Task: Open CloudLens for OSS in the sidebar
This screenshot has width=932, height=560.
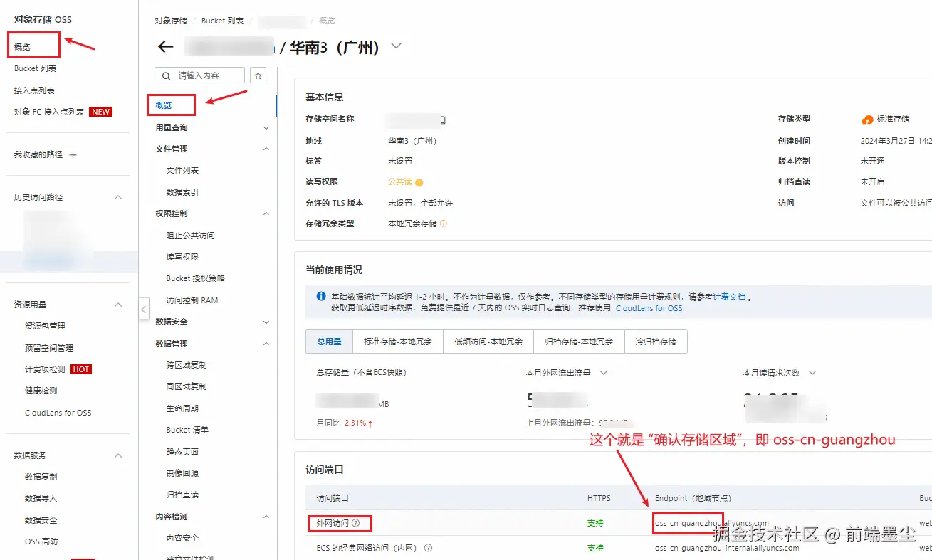Action: pyautogui.click(x=58, y=413)
